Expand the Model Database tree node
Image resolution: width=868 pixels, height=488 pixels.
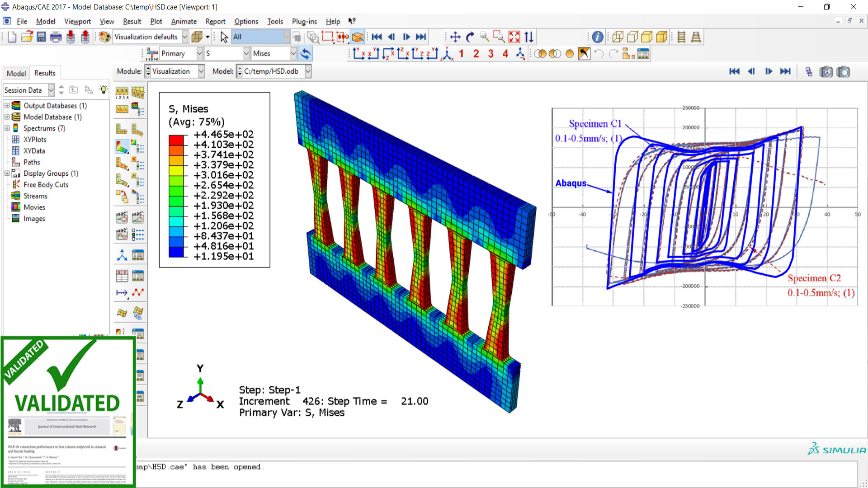pos(7,117)
